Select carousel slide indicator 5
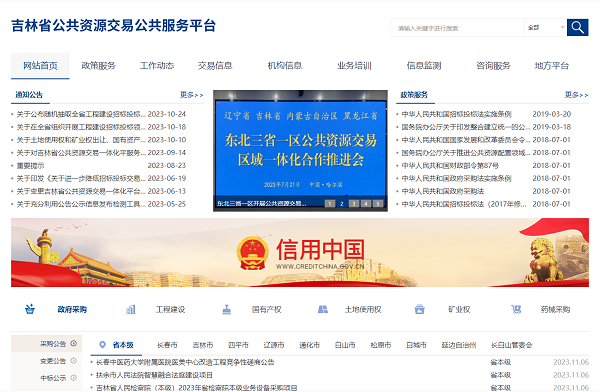Image resolution: width=600 pixels, height=392 pixels. tap(378, 204)
